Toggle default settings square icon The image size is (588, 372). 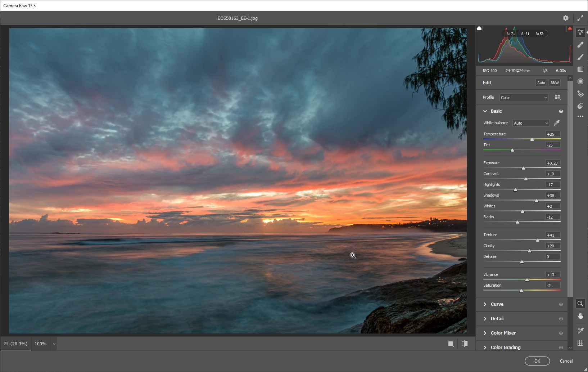click(x=451, y=344)
